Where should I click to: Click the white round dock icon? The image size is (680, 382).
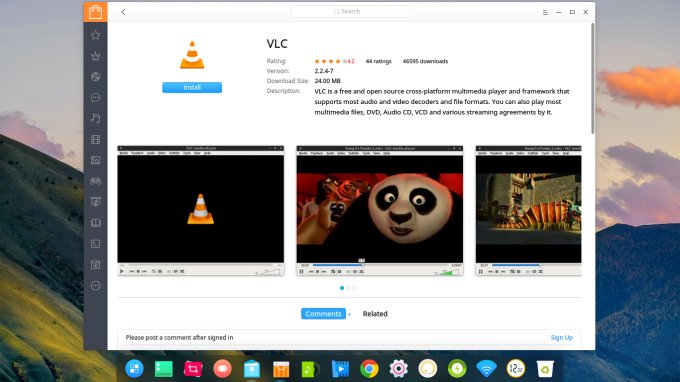(428, 369)
